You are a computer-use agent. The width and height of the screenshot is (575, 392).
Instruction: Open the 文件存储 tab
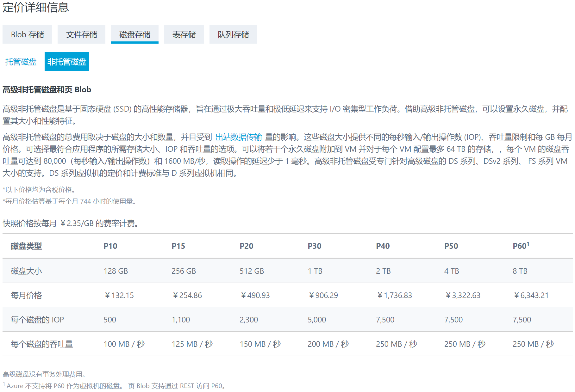tap(81, 34)
